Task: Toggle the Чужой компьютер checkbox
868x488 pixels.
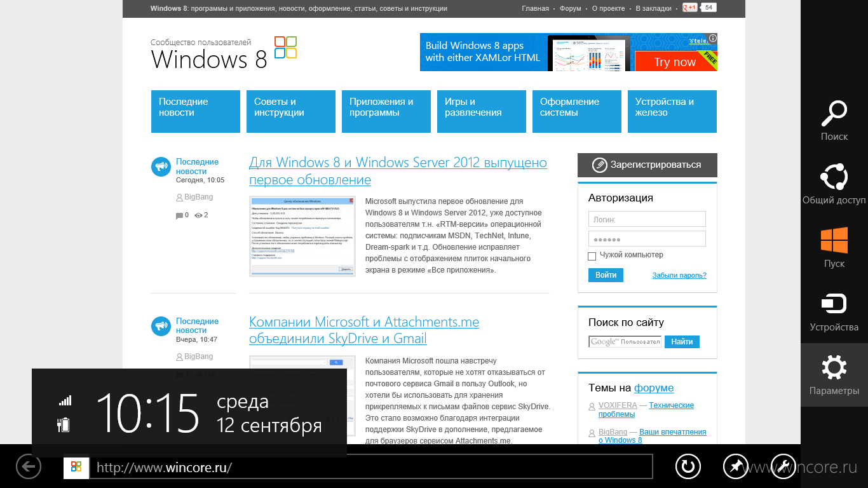Action: 592,256
